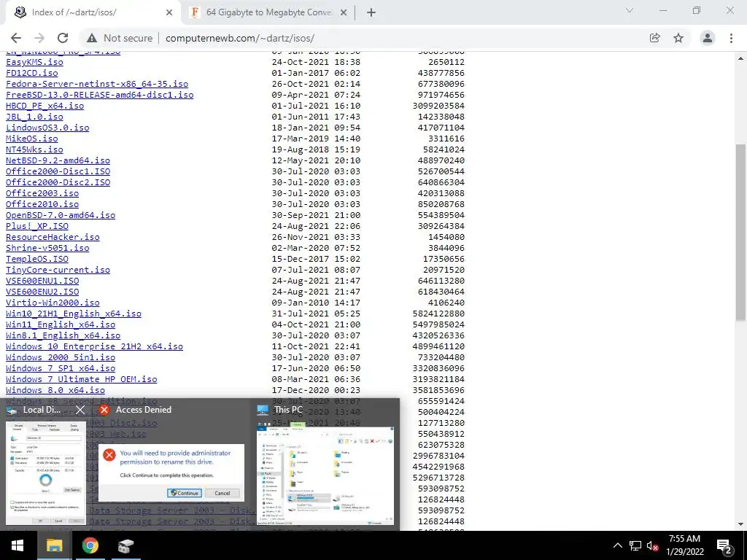Image resolution: width=747 pixels, height=560 pixels.
Task: Select the Local Disk properties thumbnail
Action: [x=46, y=472]
